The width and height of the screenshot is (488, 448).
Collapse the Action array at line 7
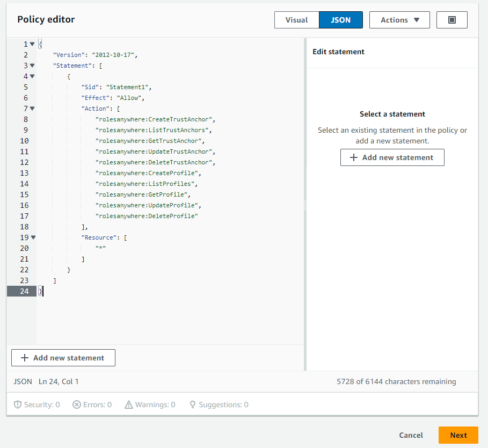coord(32,108)
